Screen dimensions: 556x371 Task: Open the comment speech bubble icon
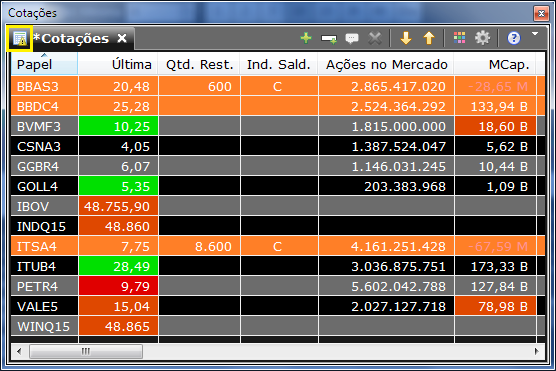coord(352,38)
